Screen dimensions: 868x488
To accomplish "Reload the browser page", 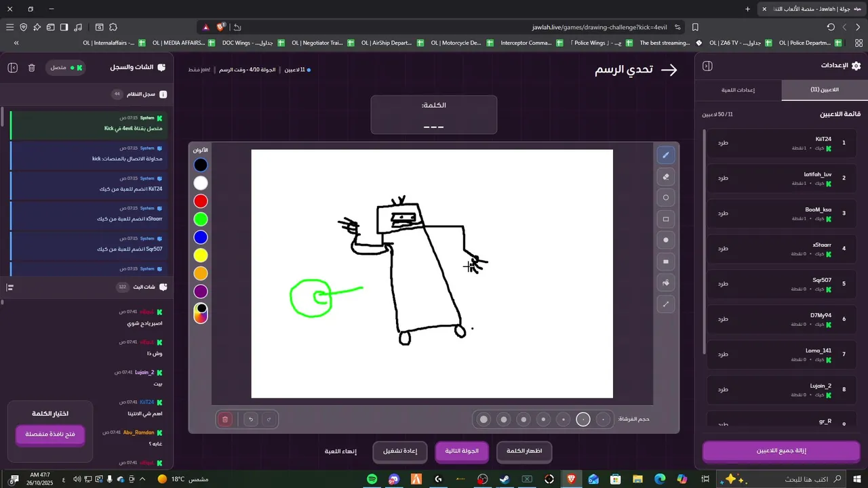I will (x=831, y=27).
